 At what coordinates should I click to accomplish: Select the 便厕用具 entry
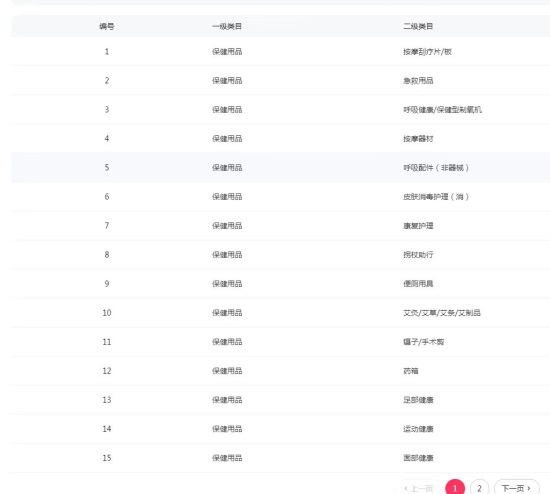pos(418,284)
